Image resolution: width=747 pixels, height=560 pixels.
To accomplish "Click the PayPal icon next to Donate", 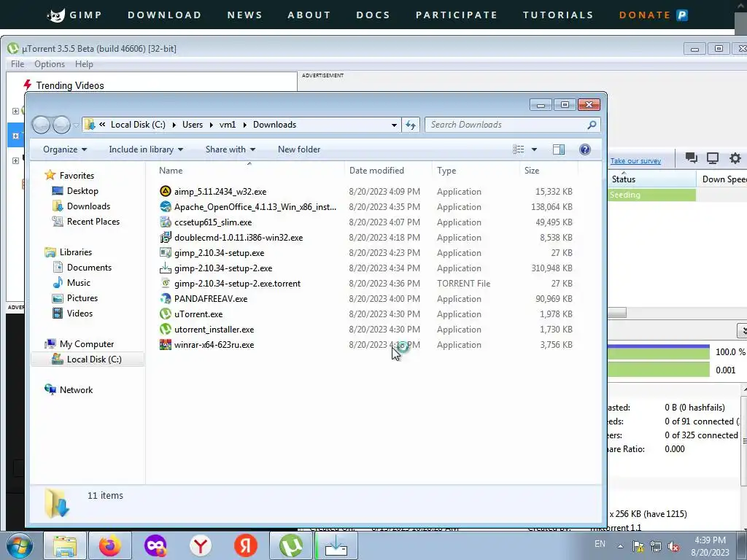I will 682,15.
